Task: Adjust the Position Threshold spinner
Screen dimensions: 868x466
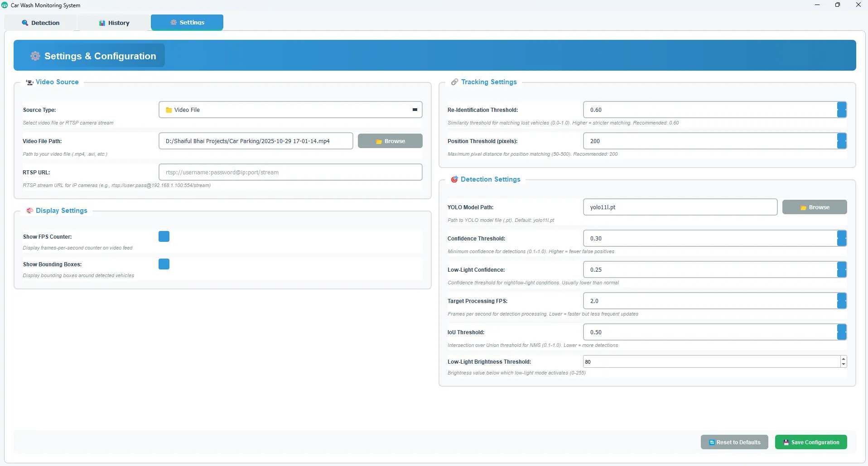Action: pyautogui.click(x=842, y=141)
